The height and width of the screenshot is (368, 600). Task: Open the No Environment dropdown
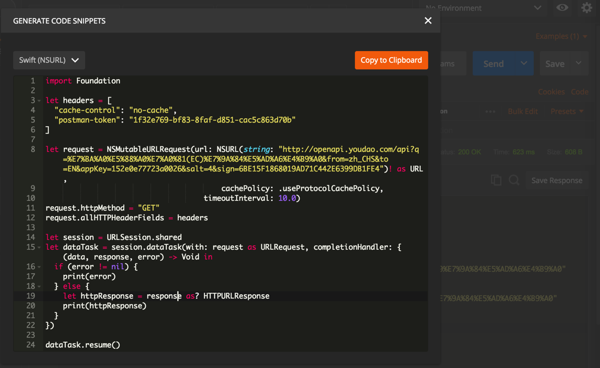(484, 8)
